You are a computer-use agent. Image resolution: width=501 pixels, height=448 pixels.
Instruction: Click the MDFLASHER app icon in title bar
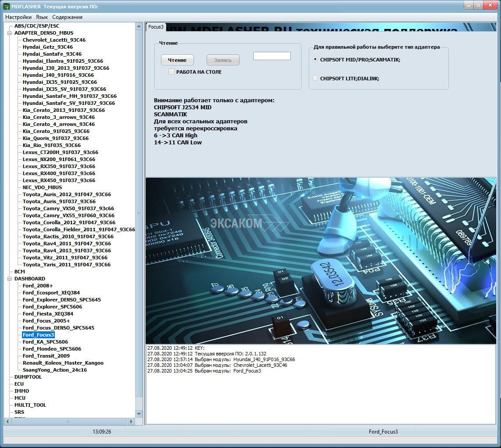point(7,6)
